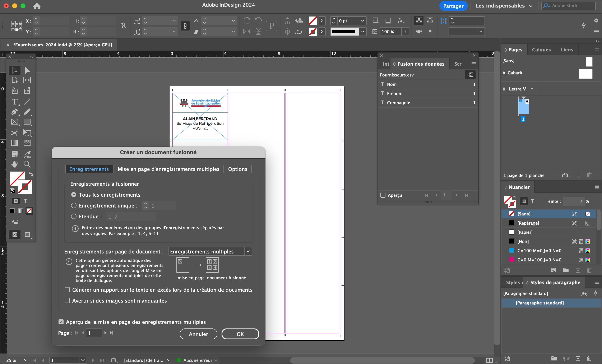Expand Les indispensables workspace menu

coord(504,6)
